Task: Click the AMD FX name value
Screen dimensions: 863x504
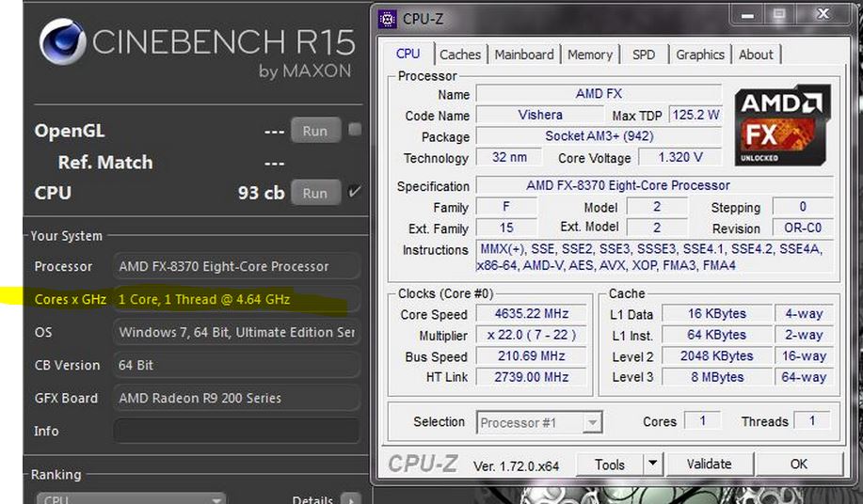Action: tap(599, 93)
